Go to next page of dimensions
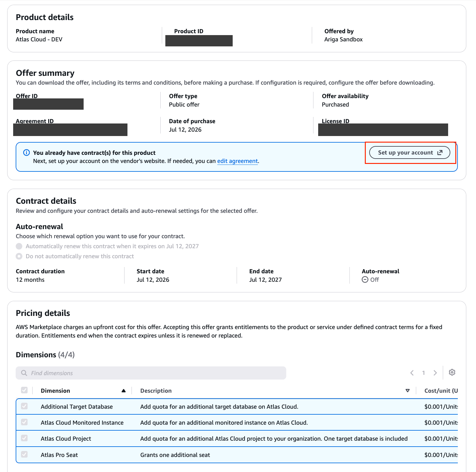The width and height of the screenshot is (476, 472). point(435,373)
